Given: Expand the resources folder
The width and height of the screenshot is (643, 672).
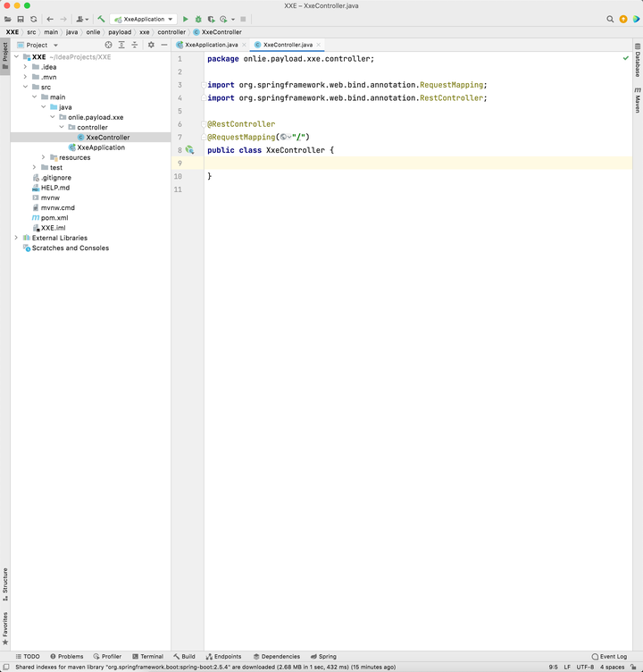Looking at the screenshot, I should coord(43,157).
